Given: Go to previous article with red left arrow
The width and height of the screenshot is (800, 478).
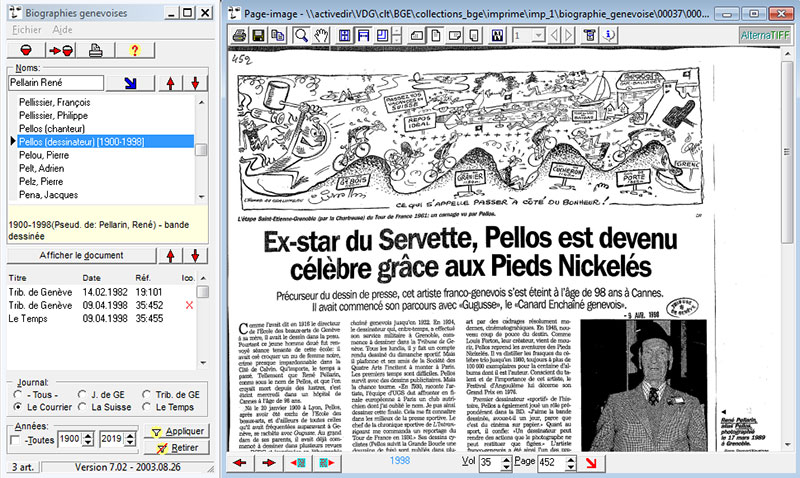Looking at the screenshot, I should pos(239,463).
